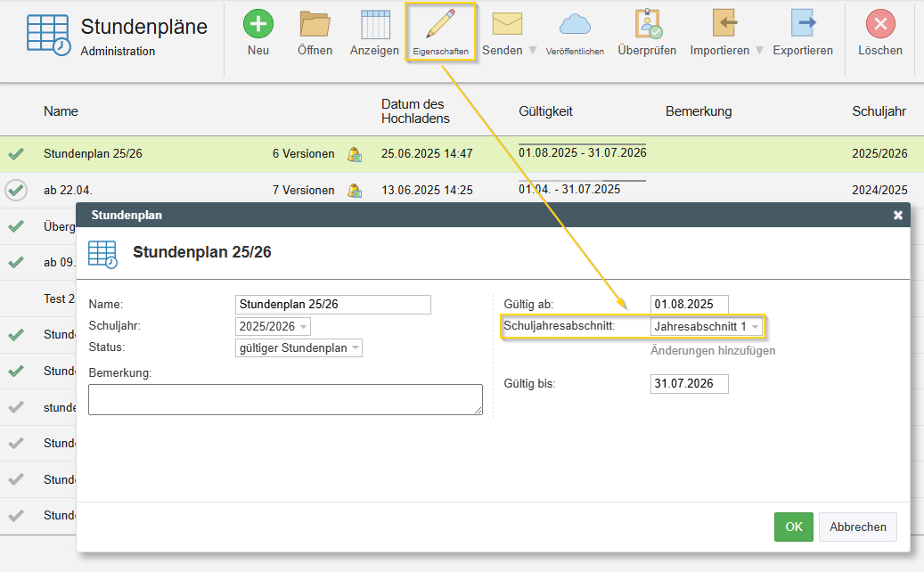Click the green Neu plus icon
This screenshot has width=924, height=572.
pos(258,24)
